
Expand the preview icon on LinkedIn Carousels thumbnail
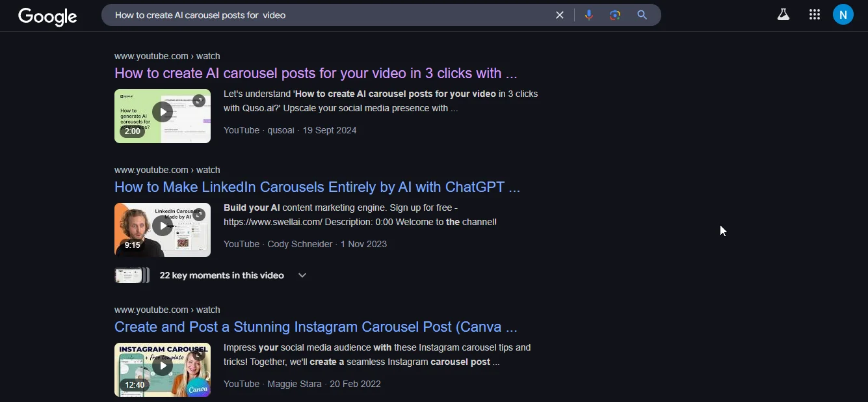pyautogui.click(x=199, y=214)
